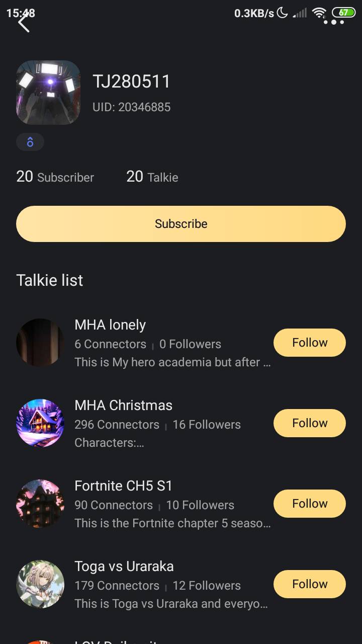This screenshot has width=362, height=644.
Task: Open the MHA Christmas cabin avatar
Action: (40, 423)
